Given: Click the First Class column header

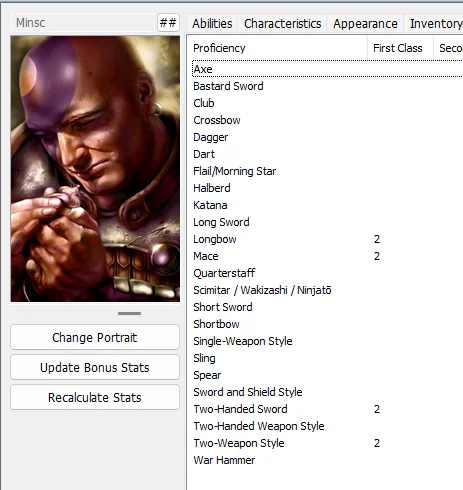Looking at the screenshot, I should (x=400, y=48).
